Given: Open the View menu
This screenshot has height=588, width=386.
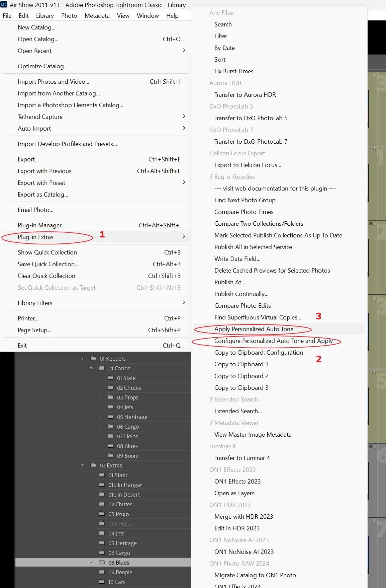Looking at the screenshot, I should click(x=123, y=16).
